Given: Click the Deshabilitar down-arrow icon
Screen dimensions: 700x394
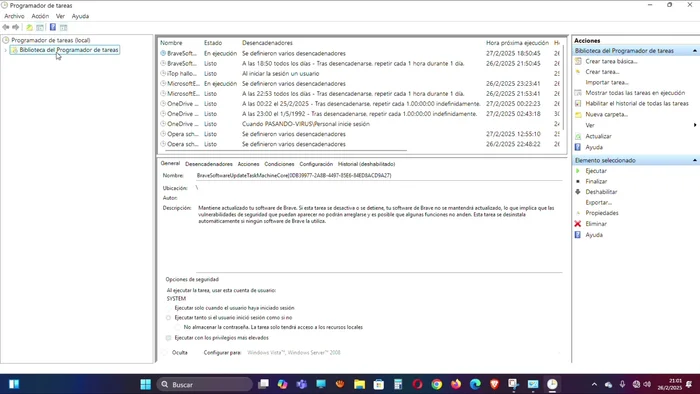Looking at the screenshot, I should coord(578,192).
